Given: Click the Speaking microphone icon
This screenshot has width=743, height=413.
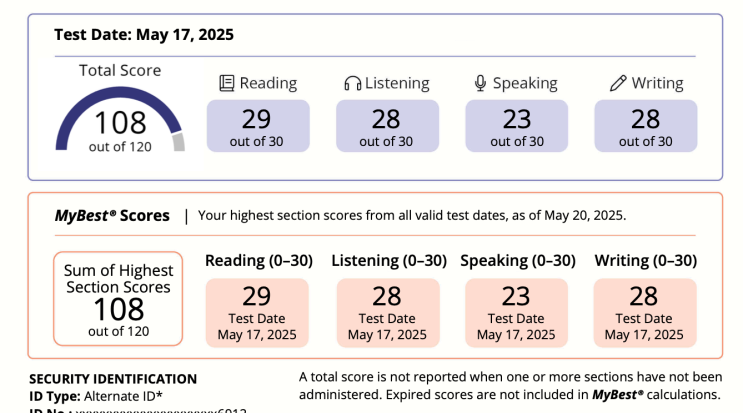Looking at the screenshot, I should (x=480, y=83).
